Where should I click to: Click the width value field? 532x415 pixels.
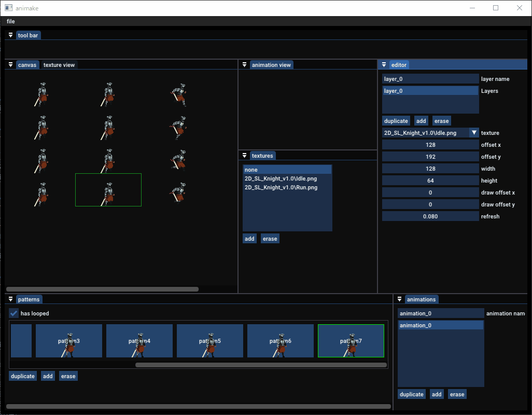430,168
